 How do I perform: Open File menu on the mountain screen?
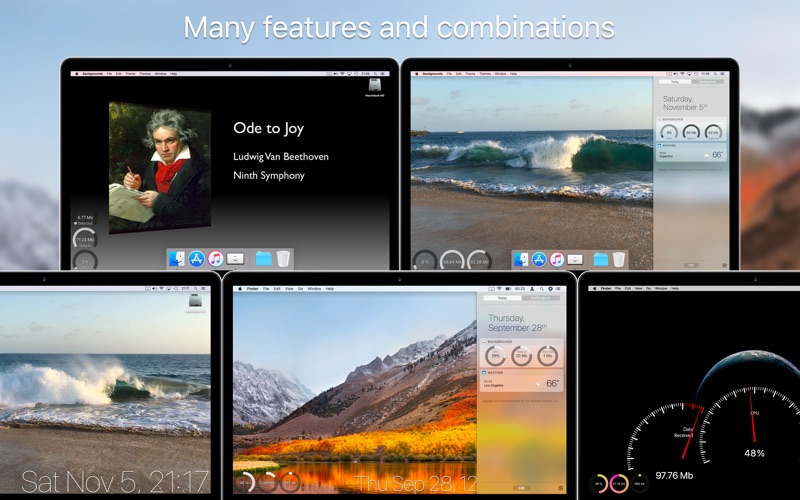click(x=266, y=289)
